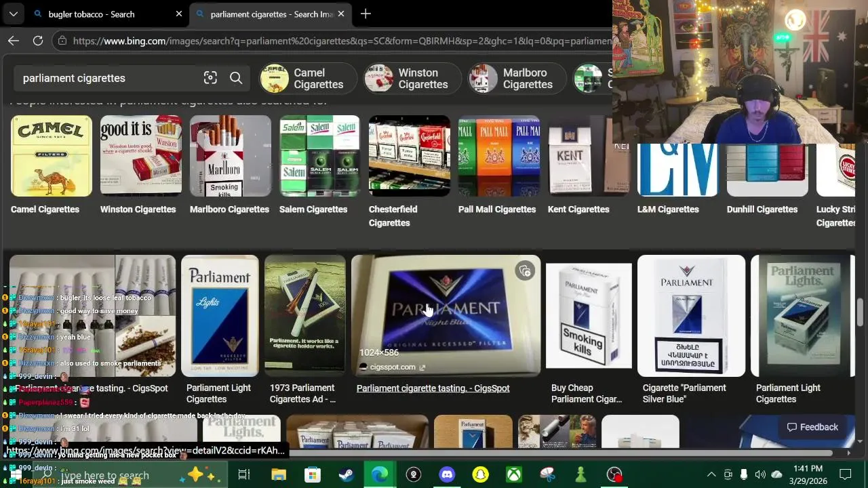The image size is (868, 488).
Task: Open Parliament cigarette tasting CigsSpot title link
Action: tap(433, 388)
